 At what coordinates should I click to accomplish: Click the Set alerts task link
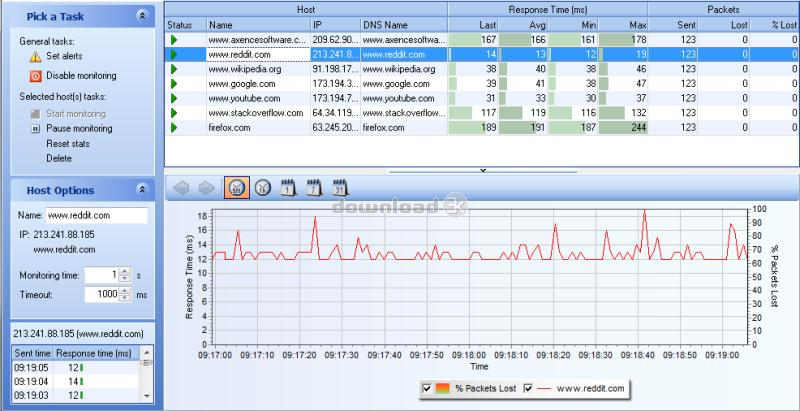[64, 56]
